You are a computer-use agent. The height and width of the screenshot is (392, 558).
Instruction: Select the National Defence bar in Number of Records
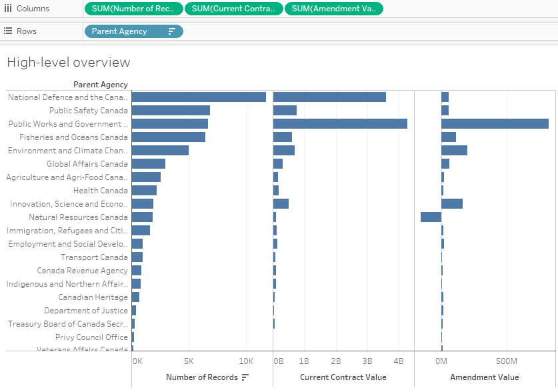tap(200, 97)
